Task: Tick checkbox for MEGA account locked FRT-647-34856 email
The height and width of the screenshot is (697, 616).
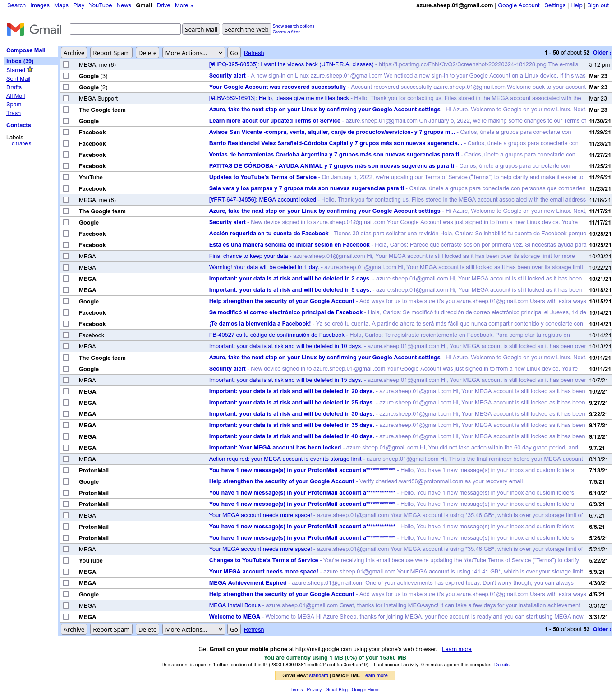Action: click(66, 200)
